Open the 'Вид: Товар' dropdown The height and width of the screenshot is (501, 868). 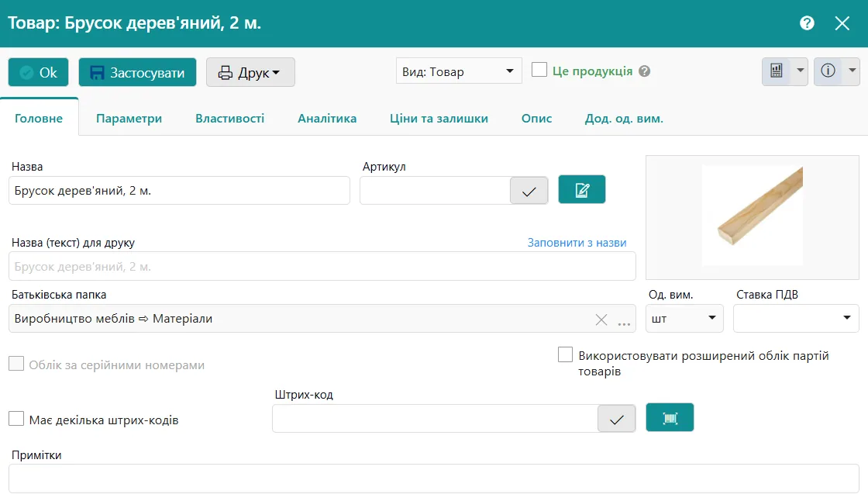458,71
